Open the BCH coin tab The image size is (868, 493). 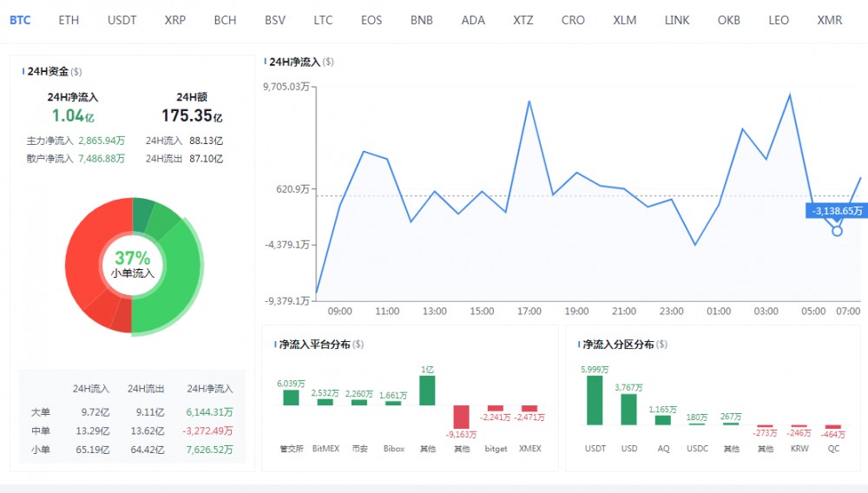226,20
